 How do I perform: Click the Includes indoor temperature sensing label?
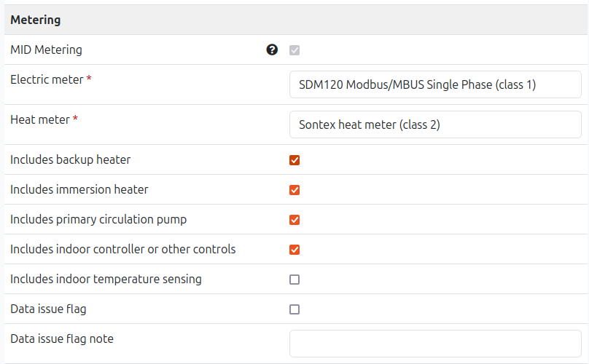coord(106,280)
